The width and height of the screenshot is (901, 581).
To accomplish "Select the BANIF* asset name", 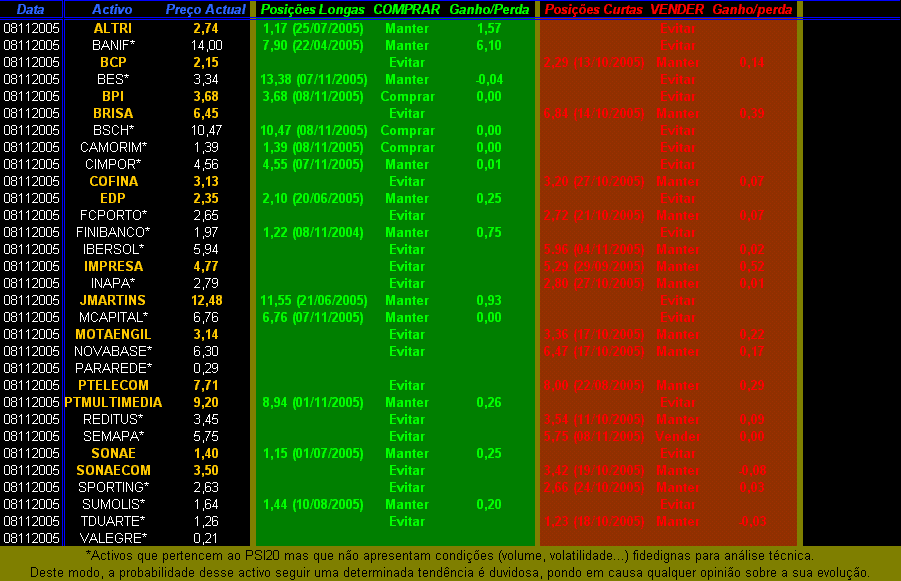I will tap(113, 45).
